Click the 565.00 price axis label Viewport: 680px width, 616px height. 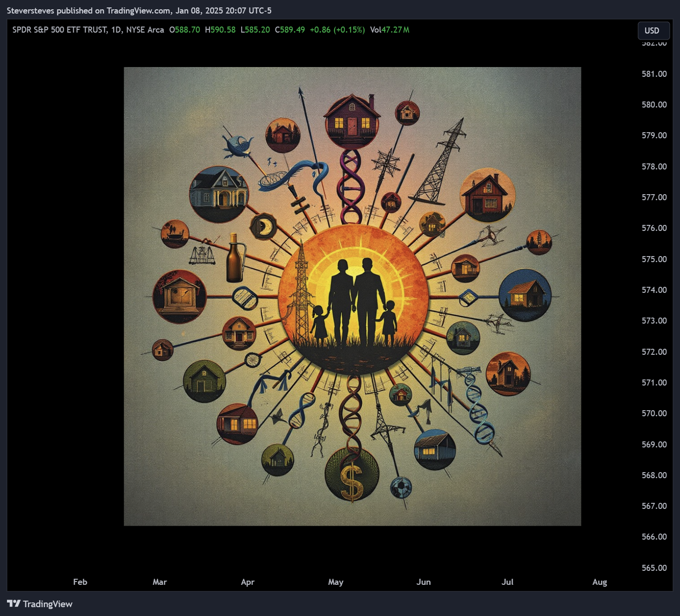click(x=654, y=568)
